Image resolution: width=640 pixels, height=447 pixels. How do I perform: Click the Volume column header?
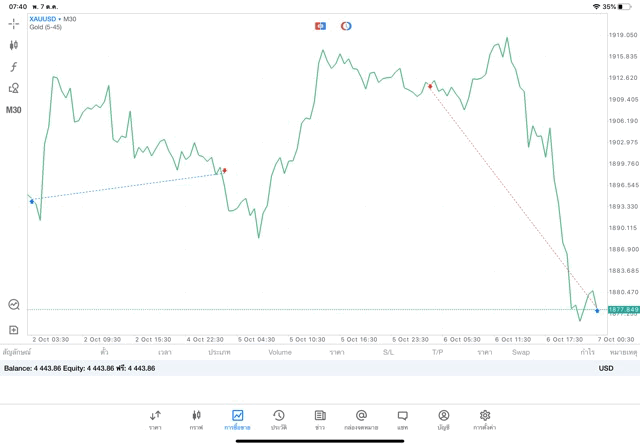pos(280,352)
